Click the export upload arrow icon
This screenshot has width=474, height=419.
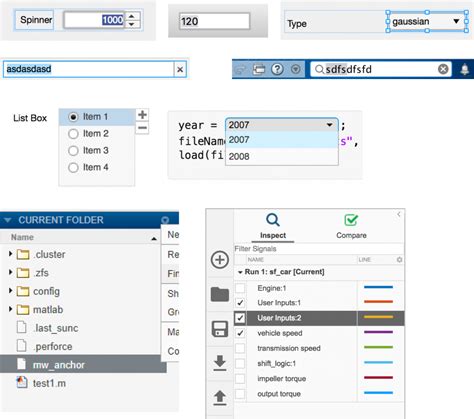[x=220, y=397]
